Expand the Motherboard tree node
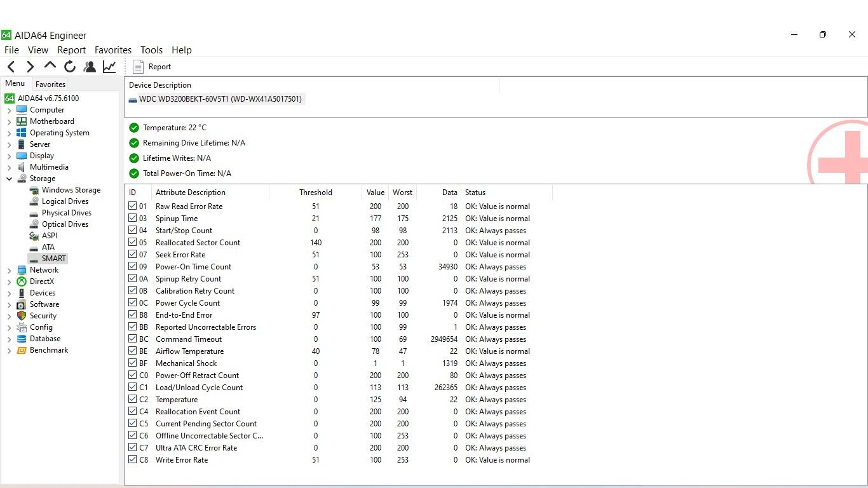The height and width of the screenshot is (488, 868). click(9, 121)
